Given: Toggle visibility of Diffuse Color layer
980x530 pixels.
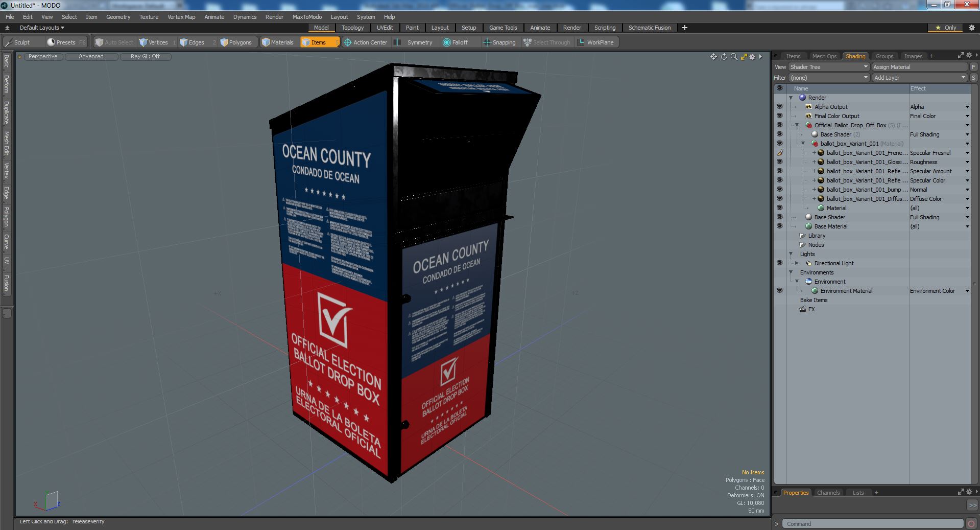Looking at the screenshot, I should click(779, 199).
